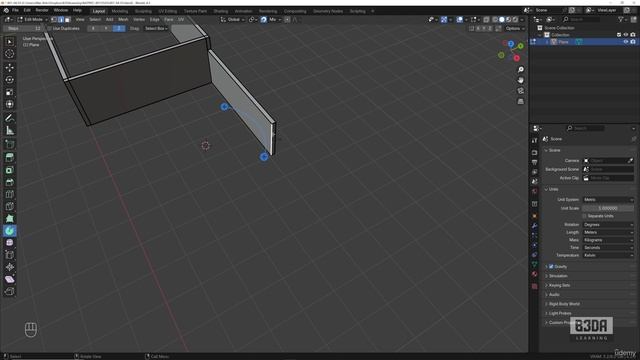Open the Render properties tab
640x360 pixels.
click(x=535, y=152)
